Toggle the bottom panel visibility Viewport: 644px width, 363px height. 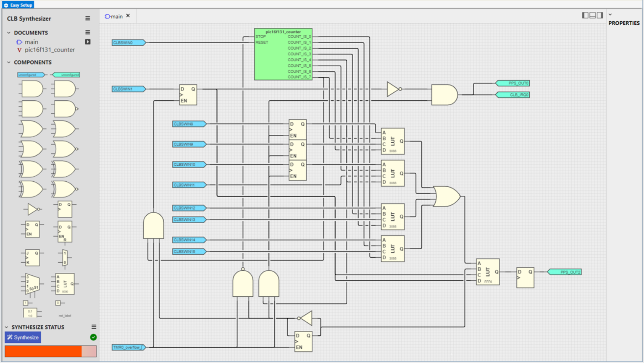click(x=593, y=16)
